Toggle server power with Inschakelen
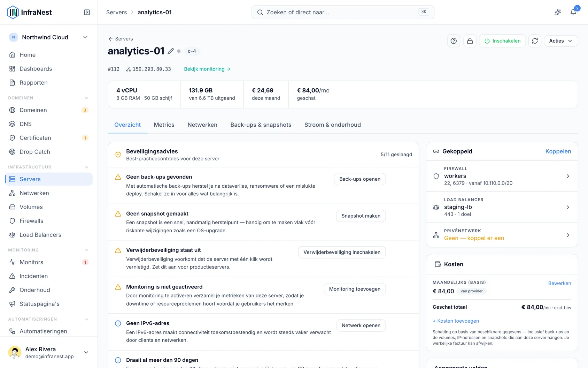Viewport: 588px width, 368px height. click(502, 41)
